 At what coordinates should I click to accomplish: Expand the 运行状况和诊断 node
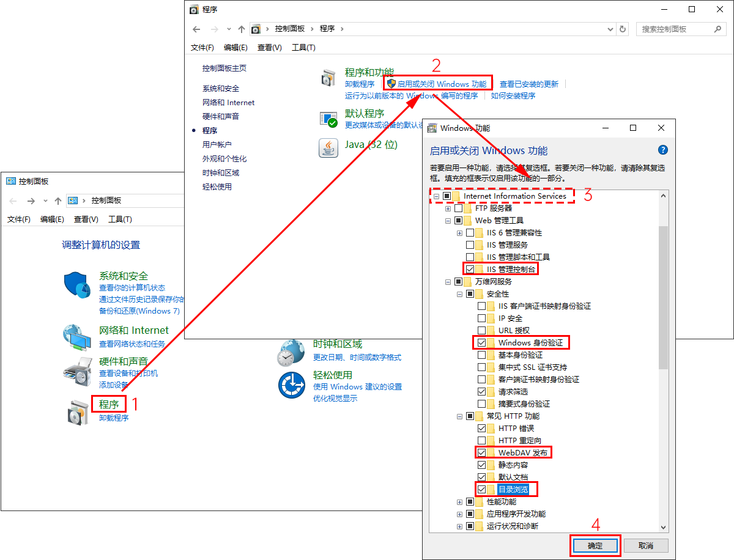point(460,526)
